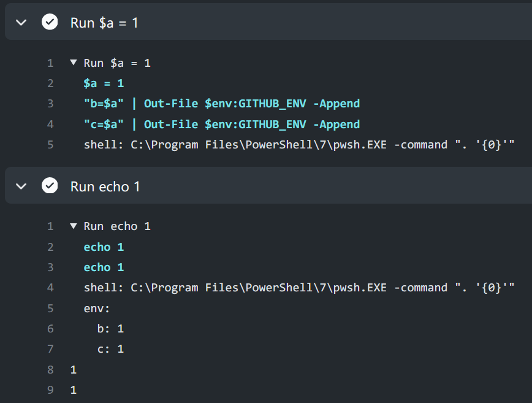Click the 'b: 1' environment variable line

pos(110,329)
